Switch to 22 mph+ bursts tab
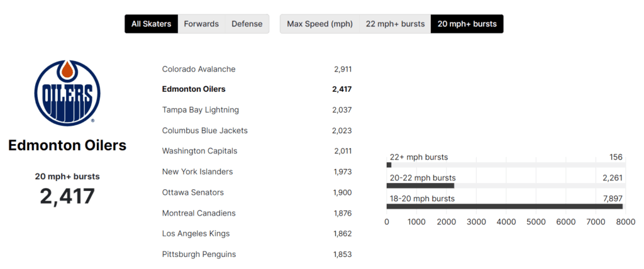Viewport: 644px width, 269px height. click(x=394, y=24)
